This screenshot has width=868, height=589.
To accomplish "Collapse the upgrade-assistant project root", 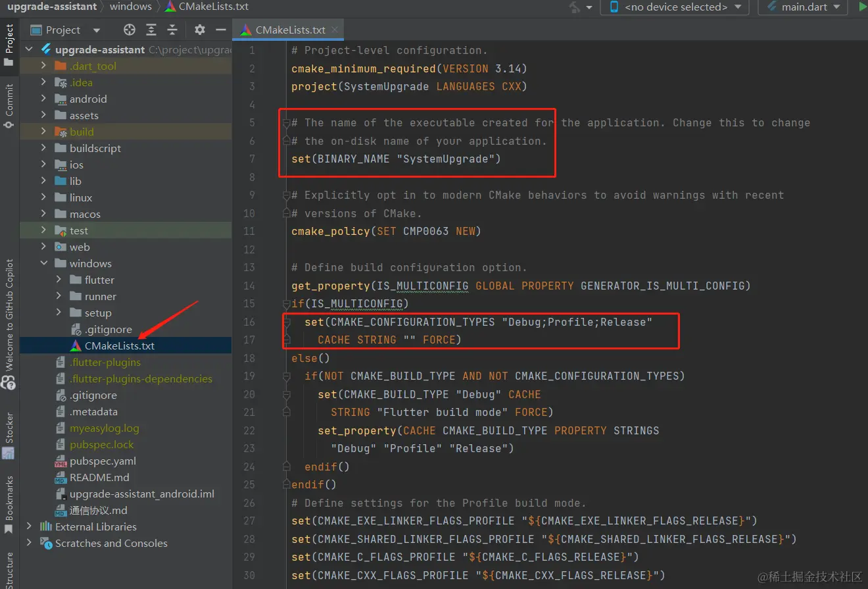I will tap(29, 49).
